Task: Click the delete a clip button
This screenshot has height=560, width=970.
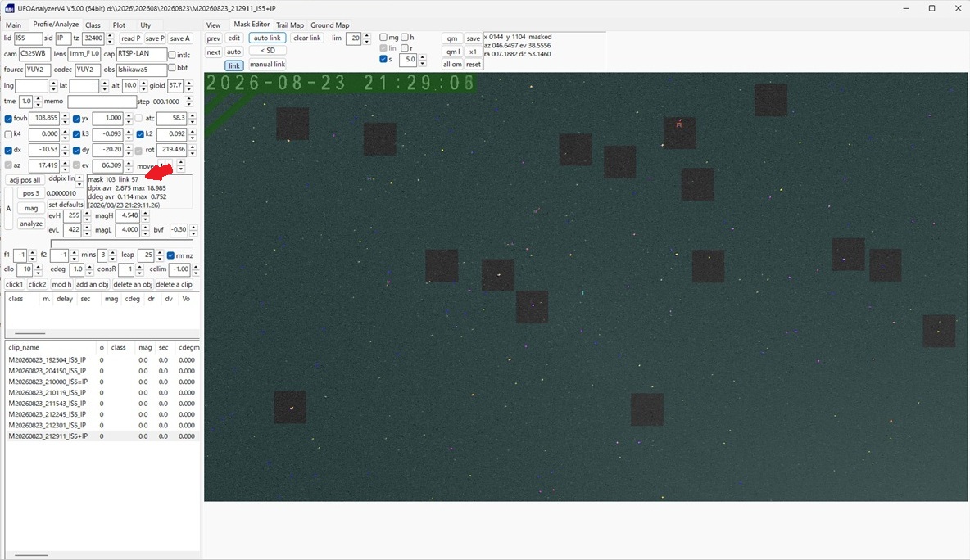Action: pos(174,284)
